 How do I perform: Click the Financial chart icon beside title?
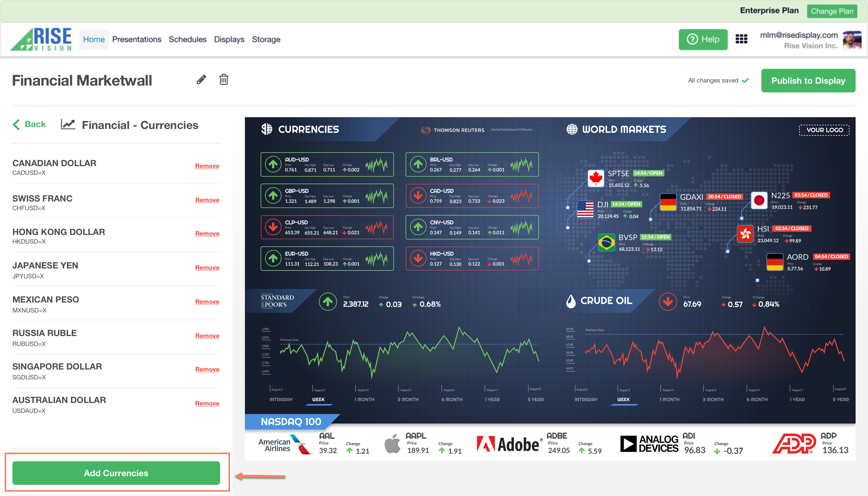tap(68, 125)
